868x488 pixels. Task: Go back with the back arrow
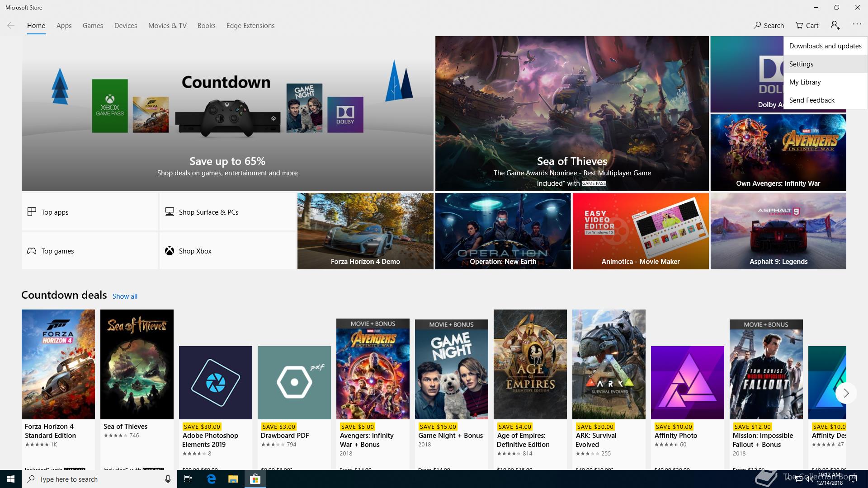coord(11,25)
